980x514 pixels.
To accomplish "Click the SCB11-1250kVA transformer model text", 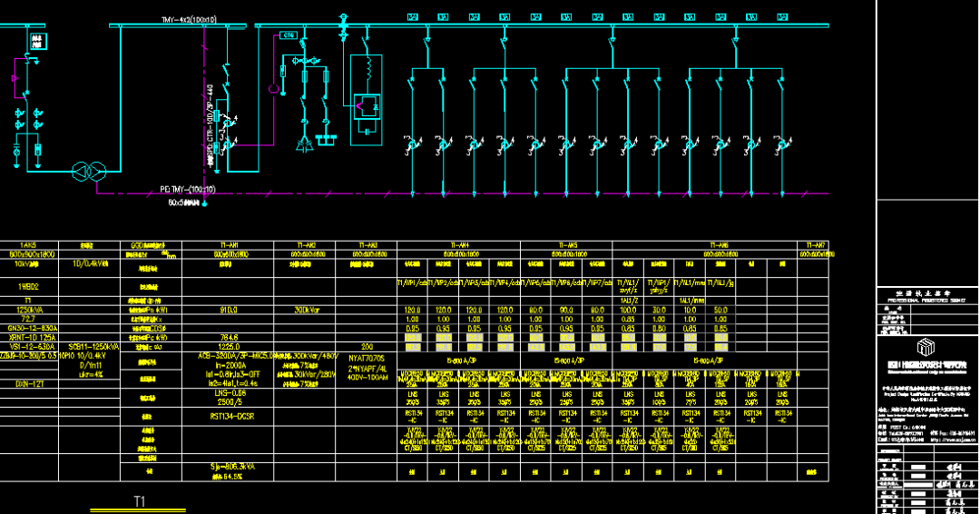I will point(93,346).
